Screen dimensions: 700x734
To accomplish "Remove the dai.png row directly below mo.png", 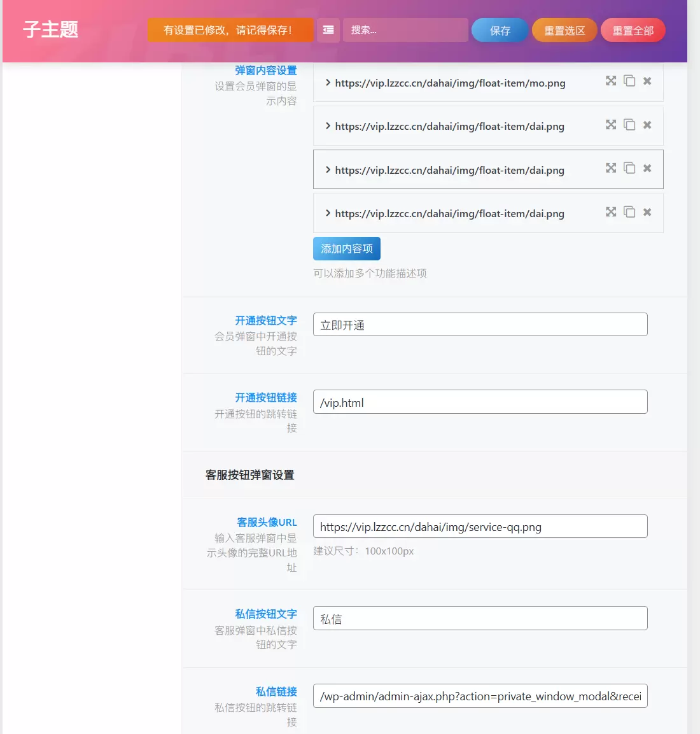I will pyautogui.click(x=647, y=125).
